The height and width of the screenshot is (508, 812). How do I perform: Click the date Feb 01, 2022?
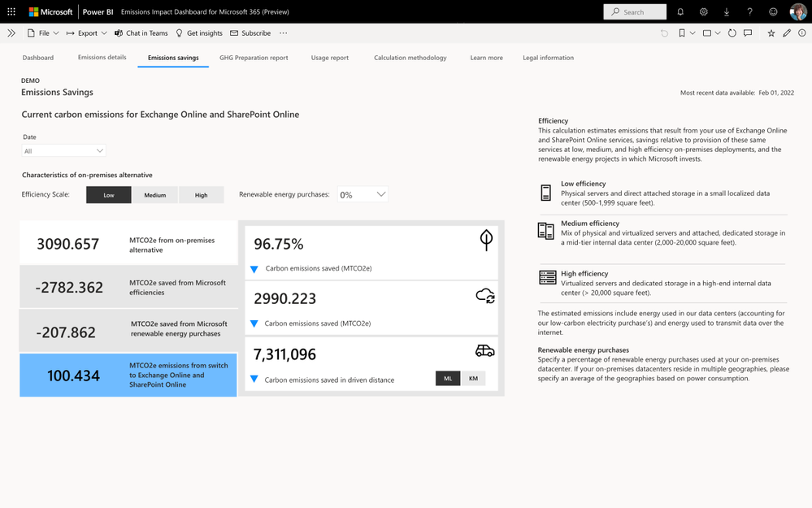pyautogui.click(x=776, y=93)
